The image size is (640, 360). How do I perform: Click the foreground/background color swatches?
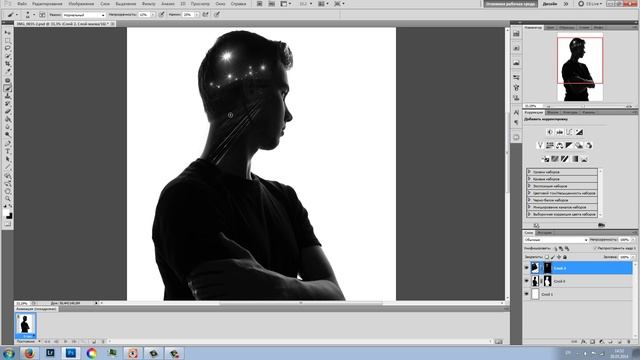(8, 213)
